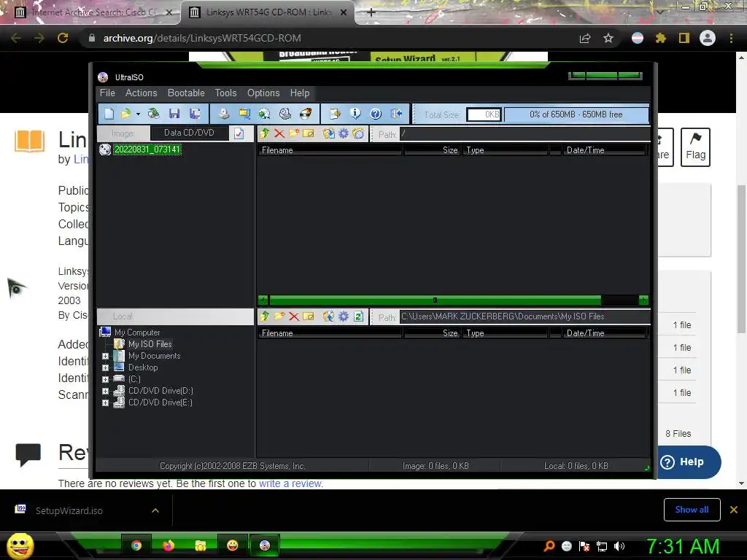
Task: Expand the Desktop tree node
Action: click(x=105, y=368)
